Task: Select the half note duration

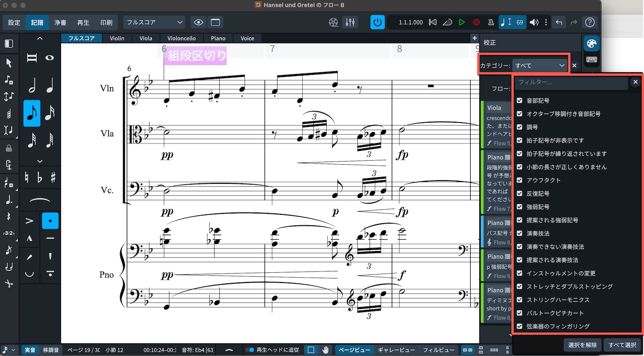Action: (32, 85)
